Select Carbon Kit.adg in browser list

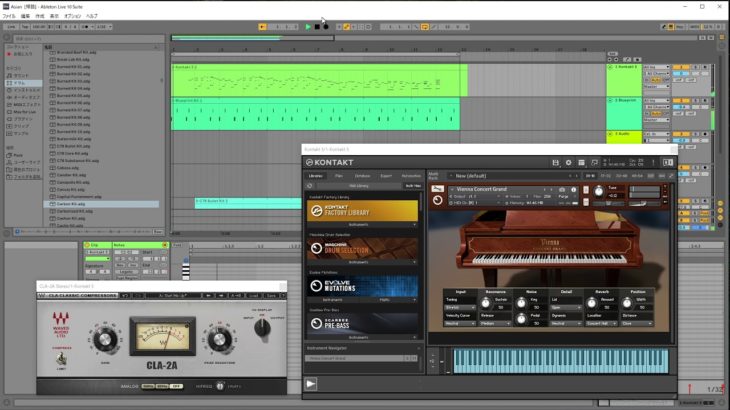point(101,204)
